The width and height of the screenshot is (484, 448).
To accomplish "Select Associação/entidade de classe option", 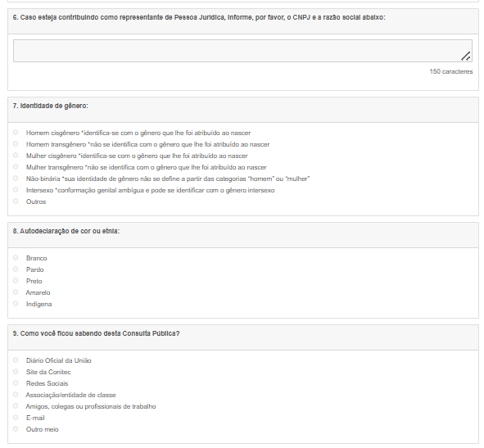I will 16,394.
